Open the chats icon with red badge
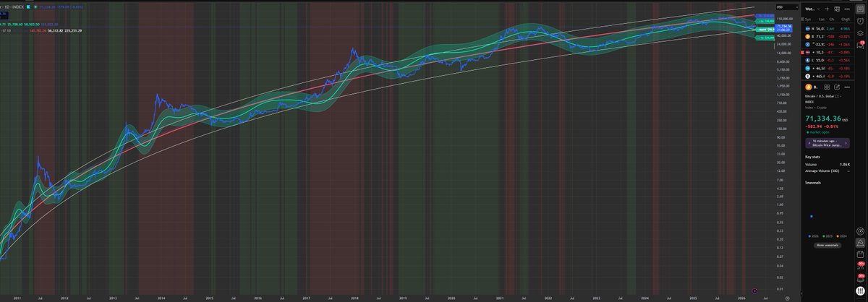This screenshot has height=302, width=868. [860, 45]
